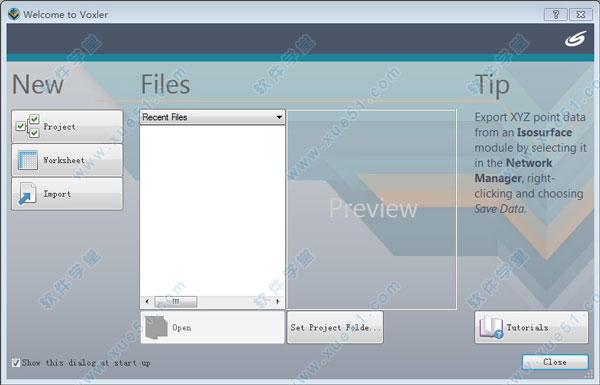The height and width of the screenshot is (385, 600).
Task: Click the Import button
Action: 67,194
